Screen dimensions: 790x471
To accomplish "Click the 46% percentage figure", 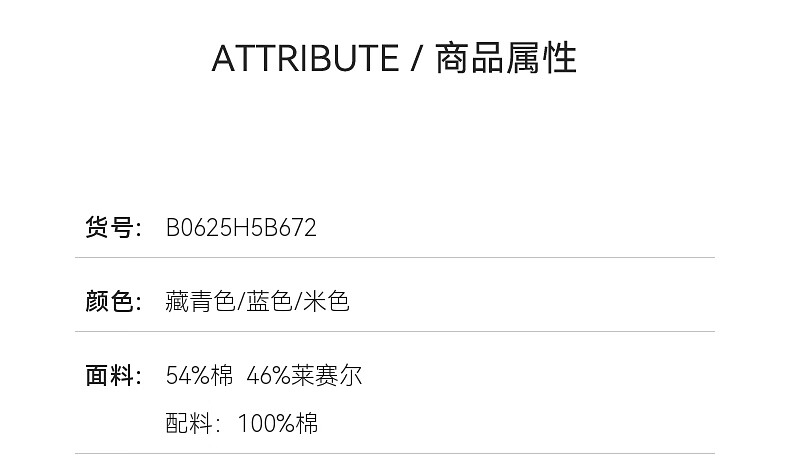I will point(268,376).
